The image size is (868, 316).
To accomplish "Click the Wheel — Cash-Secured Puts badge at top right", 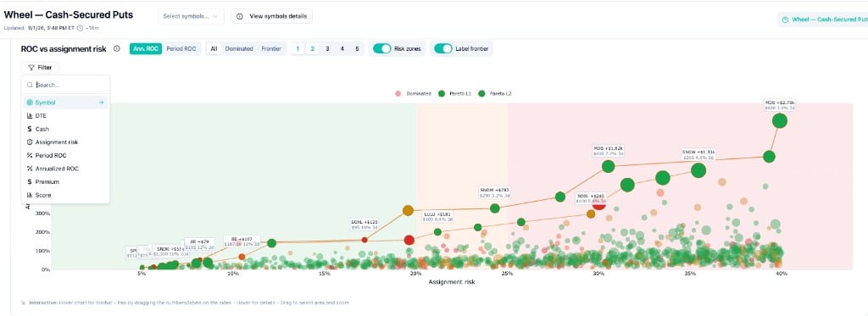I will 823,19.
